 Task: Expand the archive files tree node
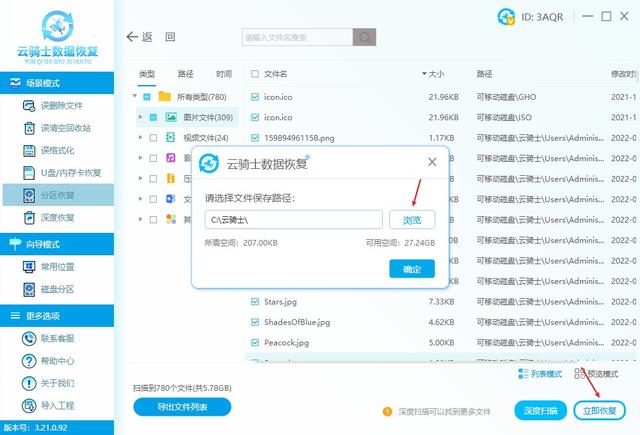tap(140, 178)
